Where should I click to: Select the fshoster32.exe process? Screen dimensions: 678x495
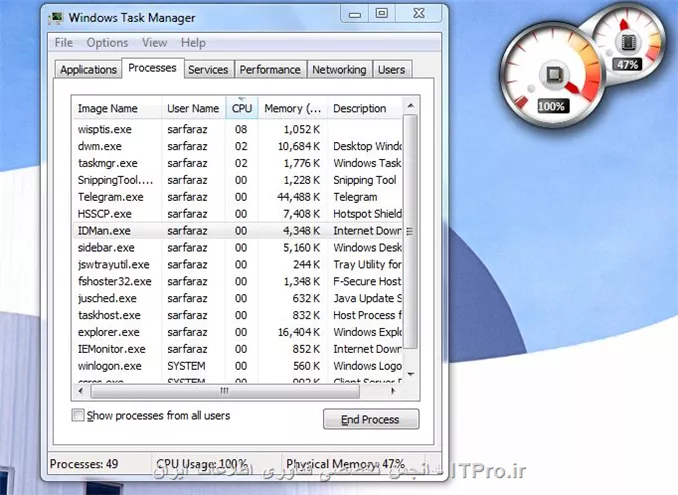point(237,281)
